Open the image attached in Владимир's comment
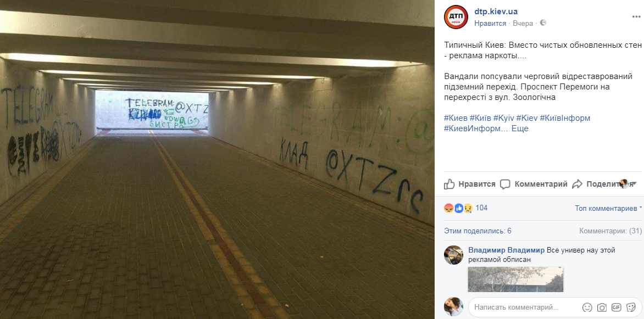This screenshot has height=319, width=644. 515,279
